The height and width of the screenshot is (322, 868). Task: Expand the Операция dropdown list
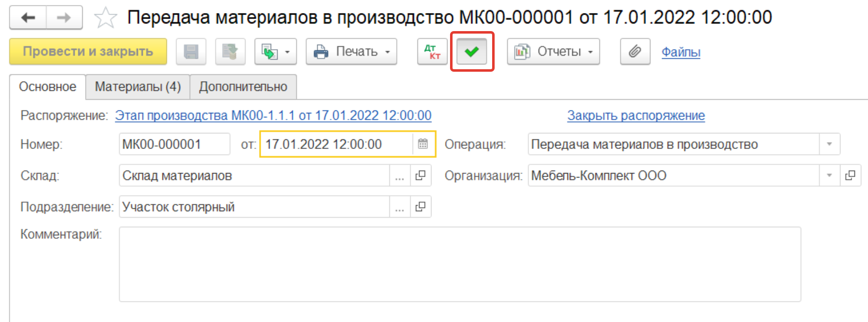[829, 144]
